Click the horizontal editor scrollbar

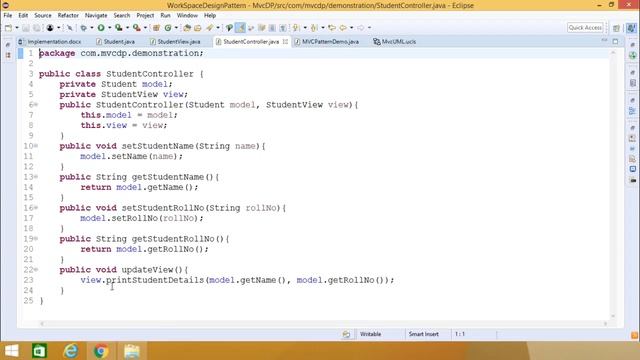click(324, 324)
